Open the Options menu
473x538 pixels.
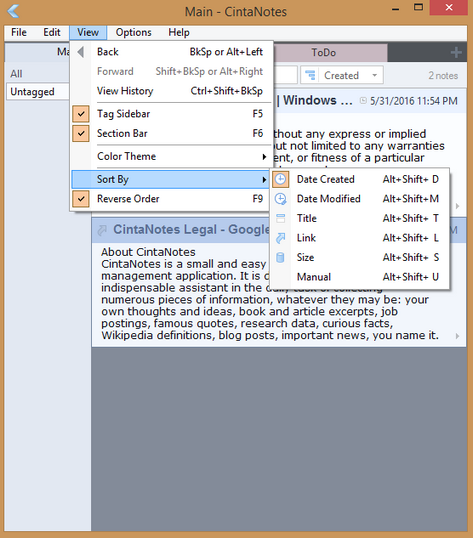point(133,32)
